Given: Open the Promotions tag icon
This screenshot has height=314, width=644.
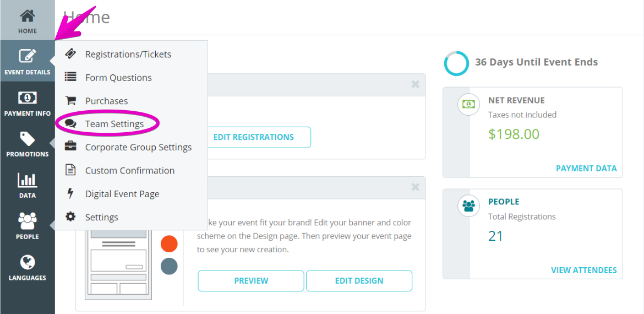Looking at the screenshot, I should [27, 138].
